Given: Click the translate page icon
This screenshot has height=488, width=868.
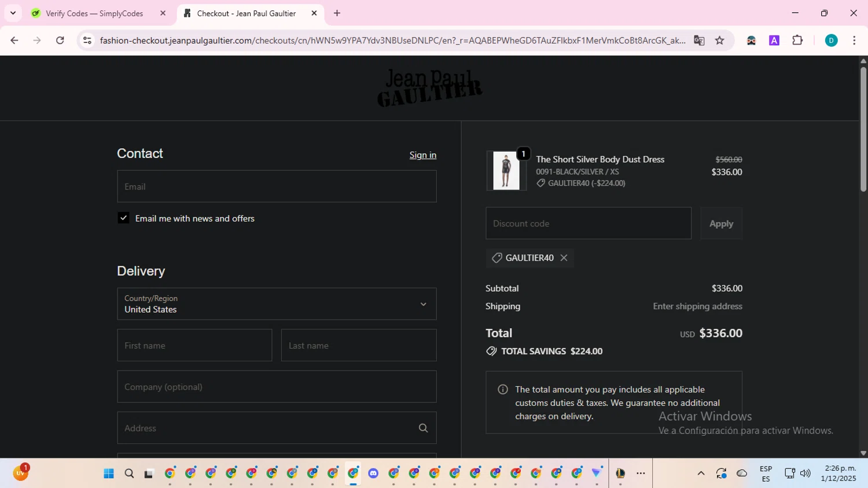Looking at the screenshot, I should (699, 40).
